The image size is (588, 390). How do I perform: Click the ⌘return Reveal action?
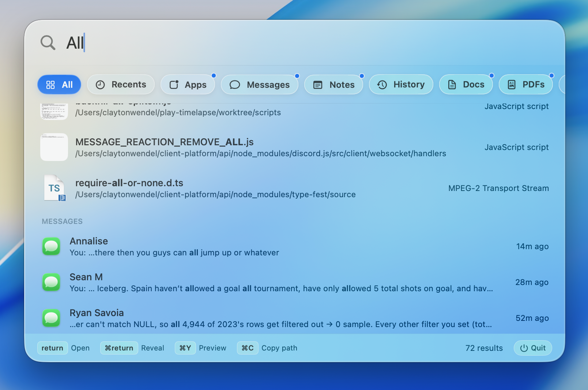tap(132, 348)
